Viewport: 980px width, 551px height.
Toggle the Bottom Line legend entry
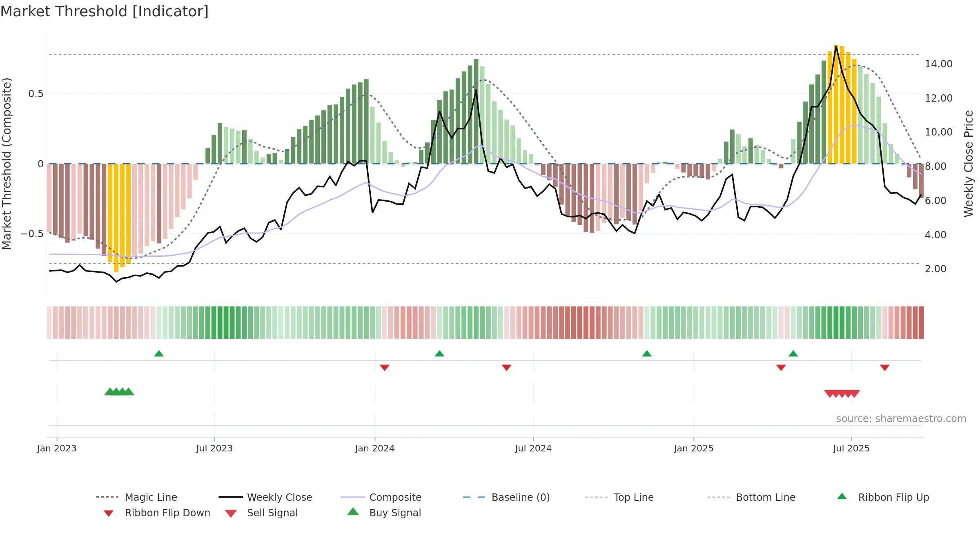pos(751,497)
